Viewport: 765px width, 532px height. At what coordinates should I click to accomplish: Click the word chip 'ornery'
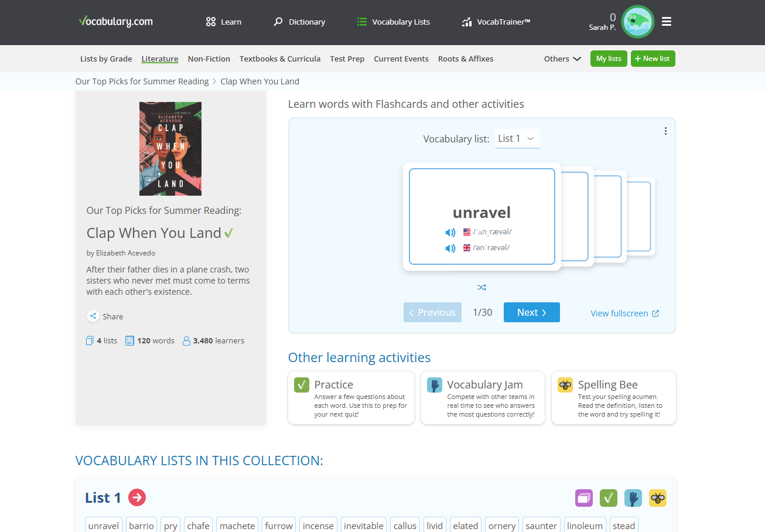(502, 525)
